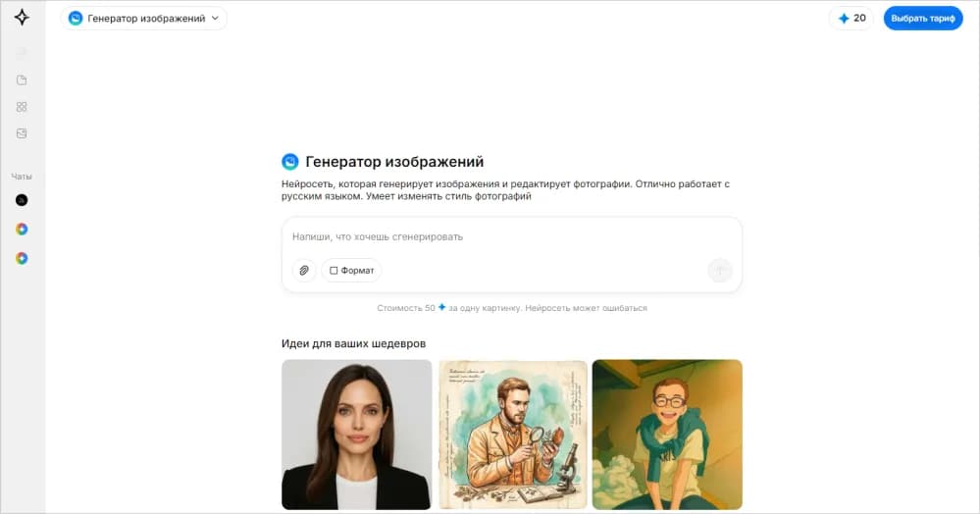Click the send arrow button

pyautogui.click(x=720, y=270)
